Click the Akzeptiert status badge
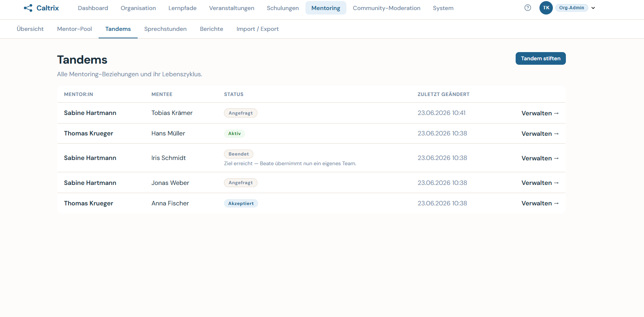 [241, 204]
